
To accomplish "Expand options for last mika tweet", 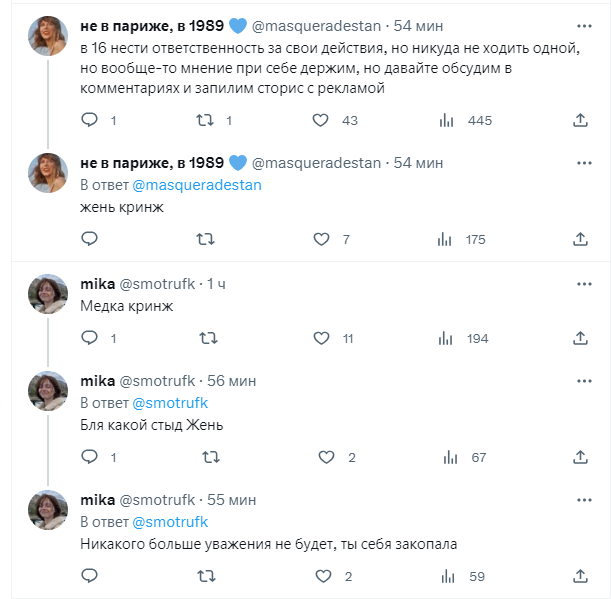I will (x=583, y=500).
